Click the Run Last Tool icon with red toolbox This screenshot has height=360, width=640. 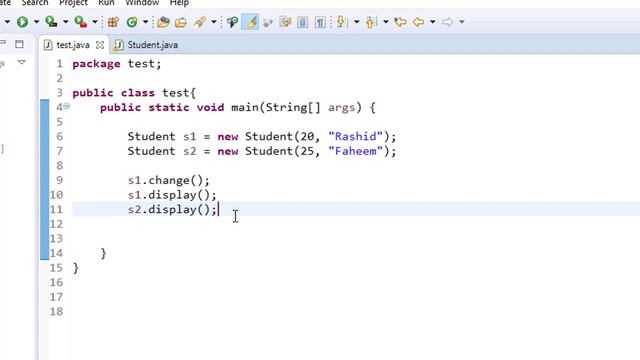[x=80, y=22]
